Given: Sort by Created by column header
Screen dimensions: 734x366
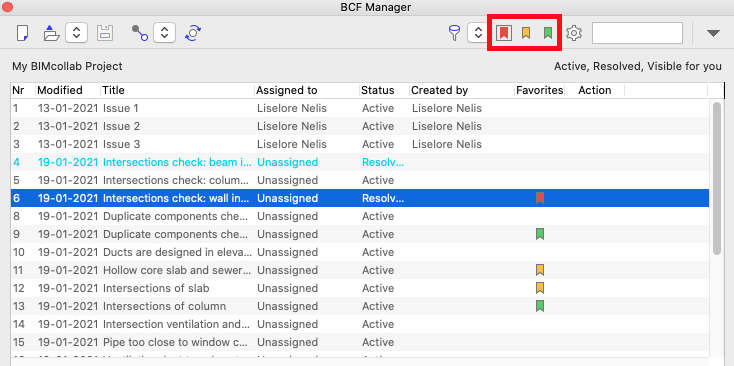Looking at the screenshot, I should tap(462, 90).
